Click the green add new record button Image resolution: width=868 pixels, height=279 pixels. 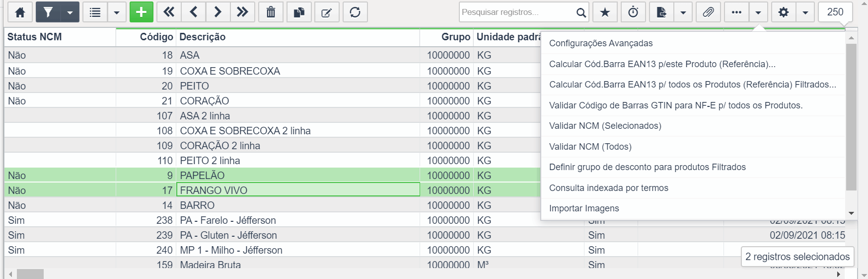coord(142,12)
